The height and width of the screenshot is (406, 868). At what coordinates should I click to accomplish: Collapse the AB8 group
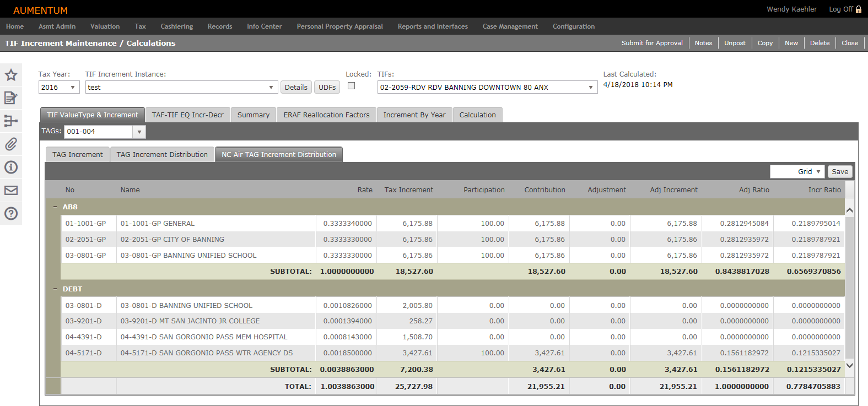55,207
